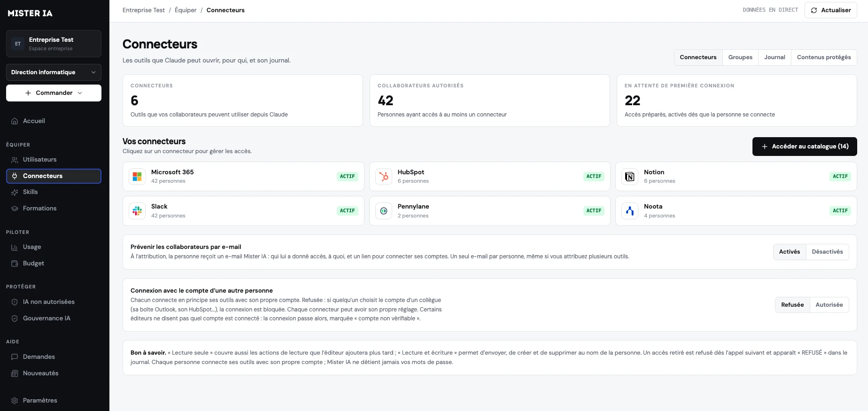Click Entreprise Test breadcrumb link
868x411 pixels.
click(144, 10)
